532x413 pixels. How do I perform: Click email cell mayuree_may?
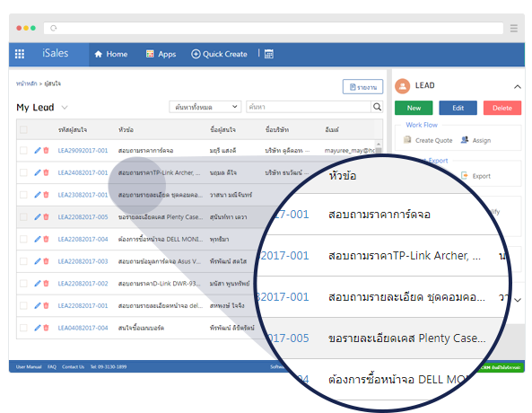coord(350,151)
